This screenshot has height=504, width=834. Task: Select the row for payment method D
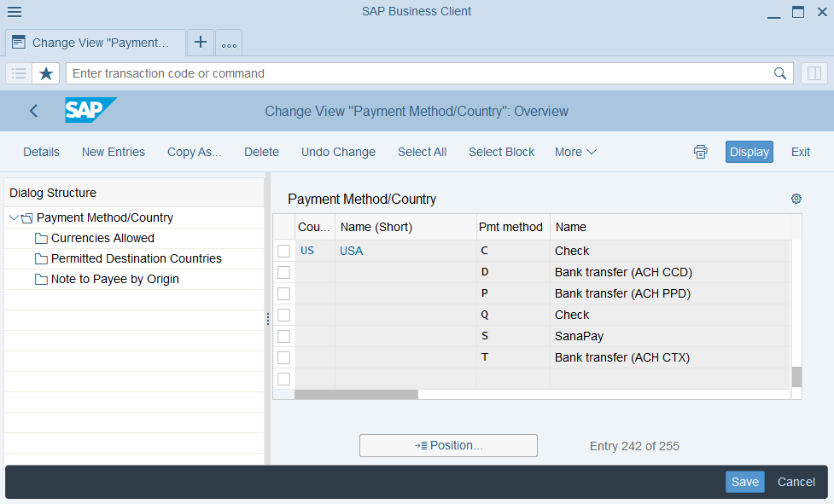(284, 272)
